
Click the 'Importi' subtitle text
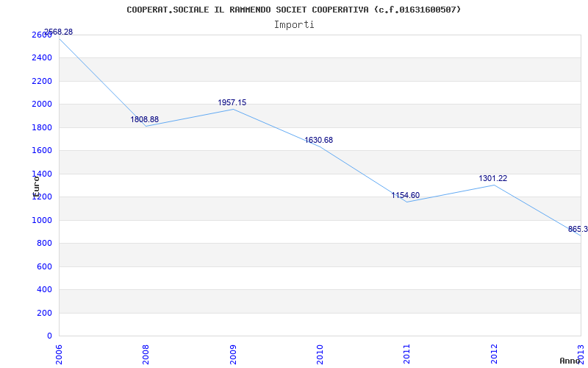pyautogui.click(x=294, y=24)
